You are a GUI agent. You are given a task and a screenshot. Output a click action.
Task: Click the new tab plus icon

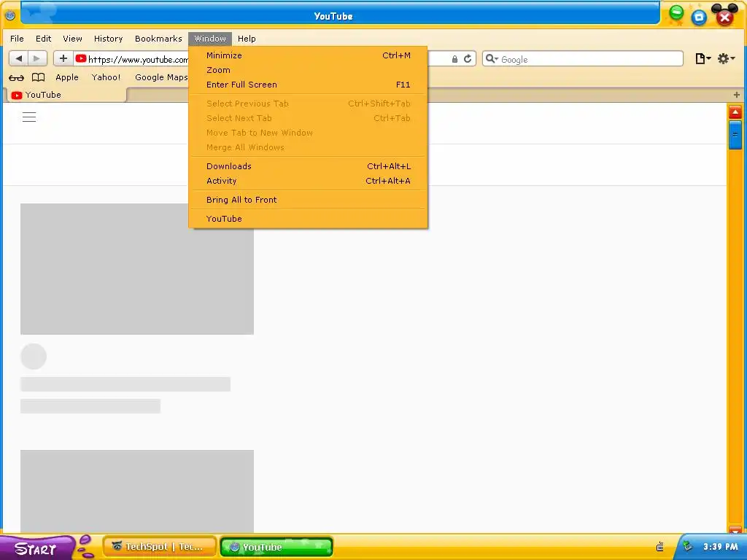pyautogui.click(x=737, y=95)
